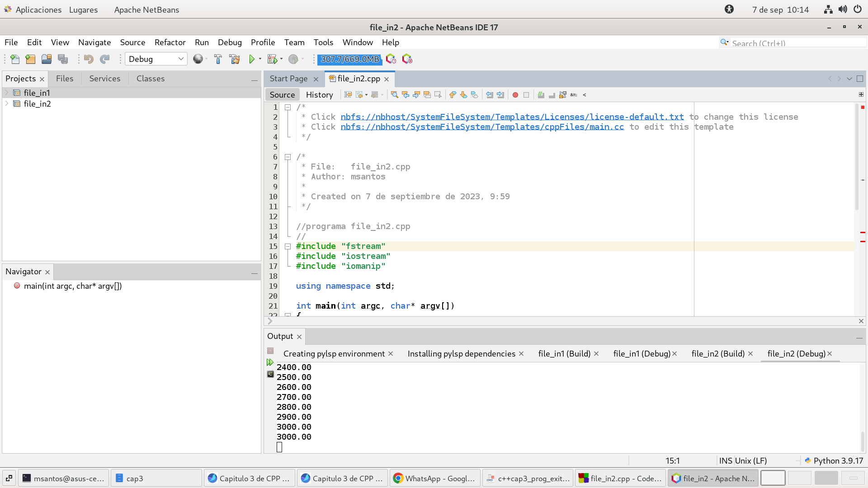Viewport: 868px width, 488px height.
Task: Run the project with green play icon
Action: 252,59
